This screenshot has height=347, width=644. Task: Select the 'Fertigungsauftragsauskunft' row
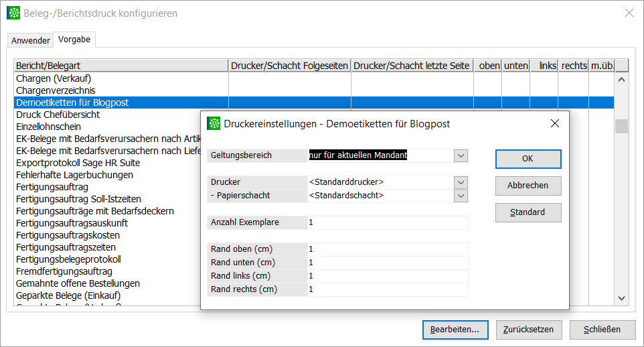tap(108, 223)
